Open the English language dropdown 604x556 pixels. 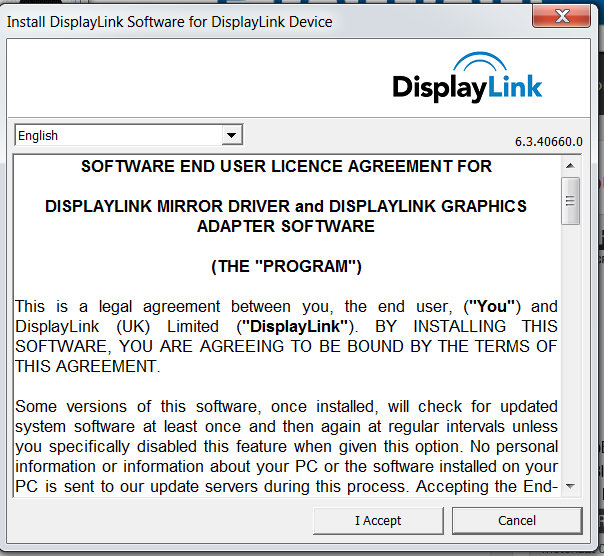129,135
